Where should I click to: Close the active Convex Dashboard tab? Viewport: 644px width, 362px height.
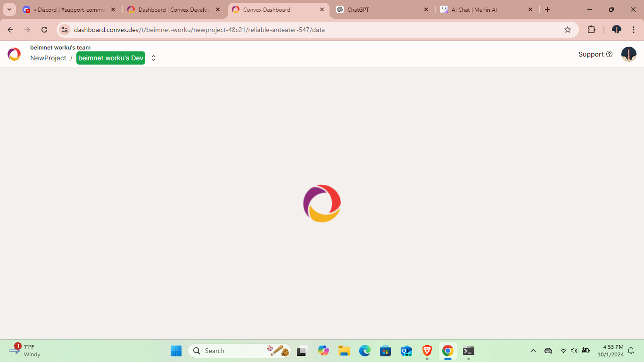322,9
